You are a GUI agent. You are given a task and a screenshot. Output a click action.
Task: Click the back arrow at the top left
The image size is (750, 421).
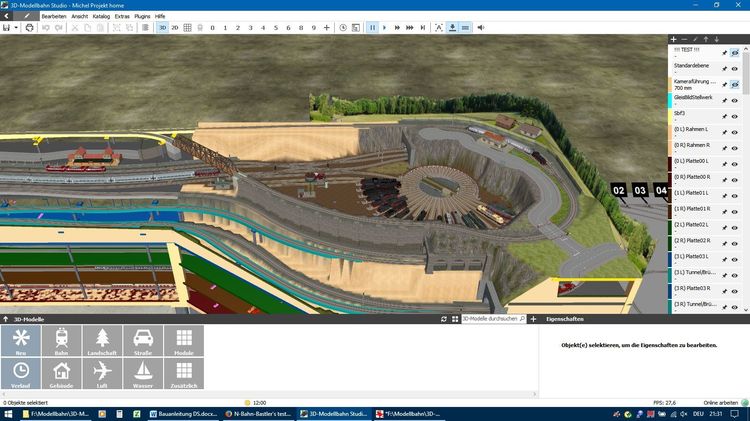6,16
